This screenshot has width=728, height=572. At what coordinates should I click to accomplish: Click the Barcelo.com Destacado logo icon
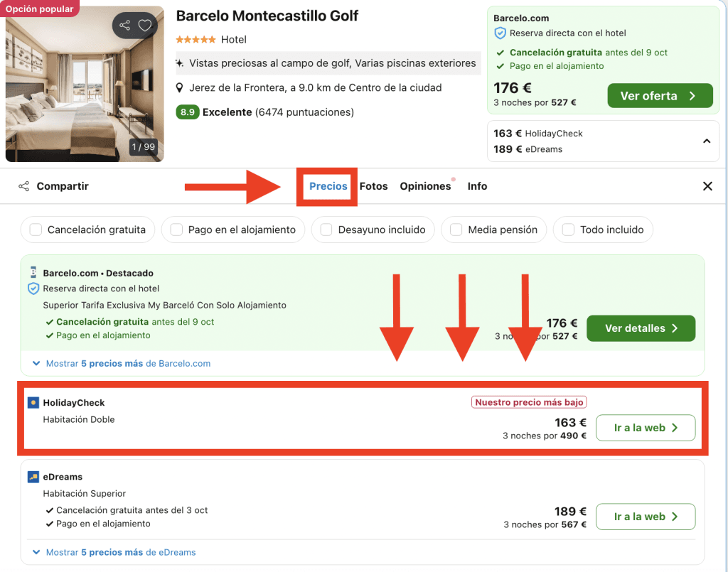(33, 272)
